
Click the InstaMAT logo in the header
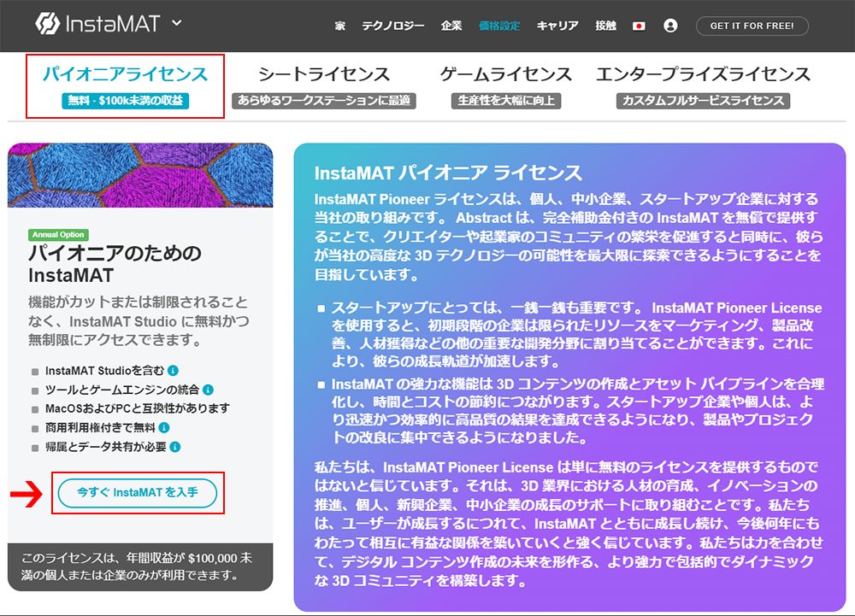(x=97, y=24)
